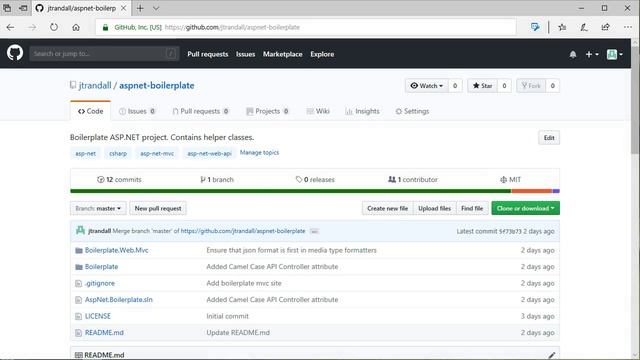Screen dimensions: 640x360
Task: Click the asp-net topic tag
Action: pos(85,153)
